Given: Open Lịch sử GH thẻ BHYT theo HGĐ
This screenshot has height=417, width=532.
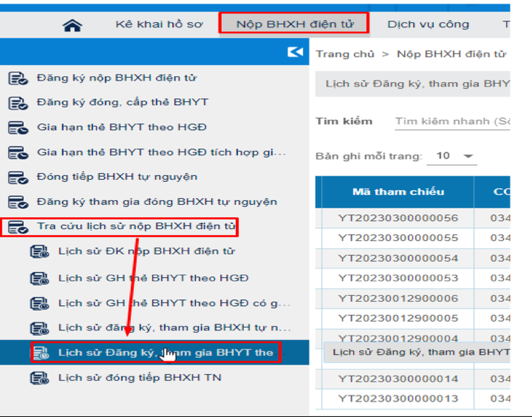Looking at the screenshot, I should click(153, 278).
